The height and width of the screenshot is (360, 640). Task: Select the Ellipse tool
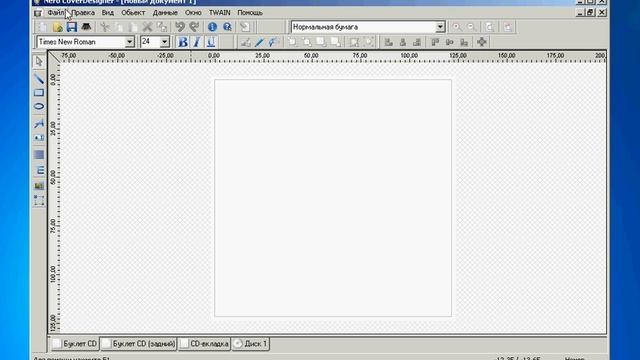click(x=39, y=107)
